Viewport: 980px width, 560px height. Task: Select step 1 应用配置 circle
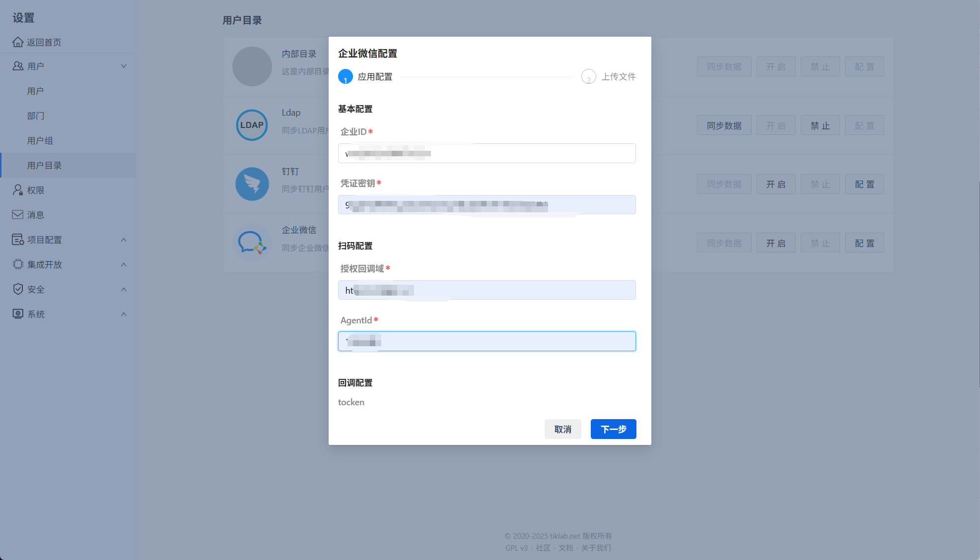point(346,77)
